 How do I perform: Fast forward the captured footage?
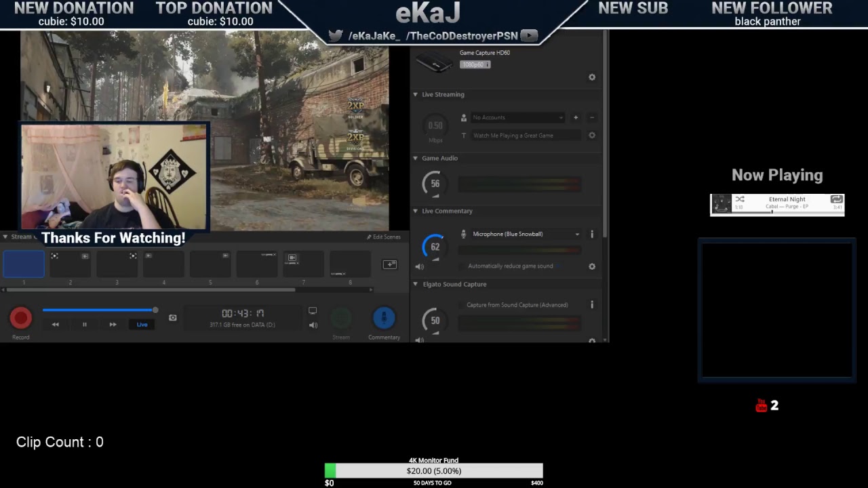click(x=113, y=325)
